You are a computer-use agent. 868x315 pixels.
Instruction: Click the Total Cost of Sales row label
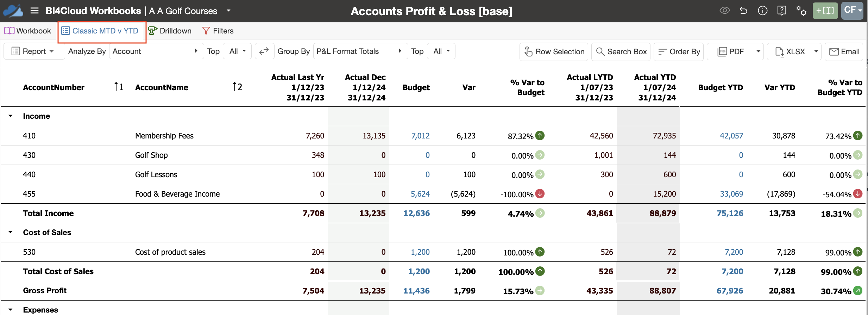click(58, 271)
